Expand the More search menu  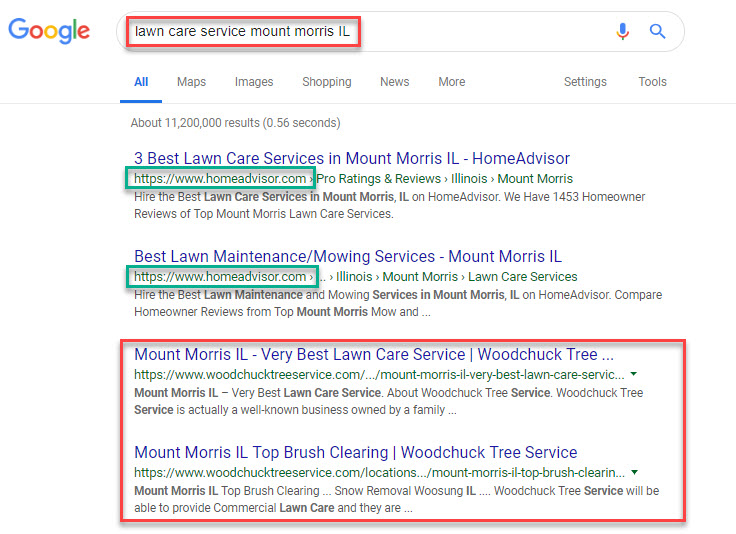coord(452,82)
